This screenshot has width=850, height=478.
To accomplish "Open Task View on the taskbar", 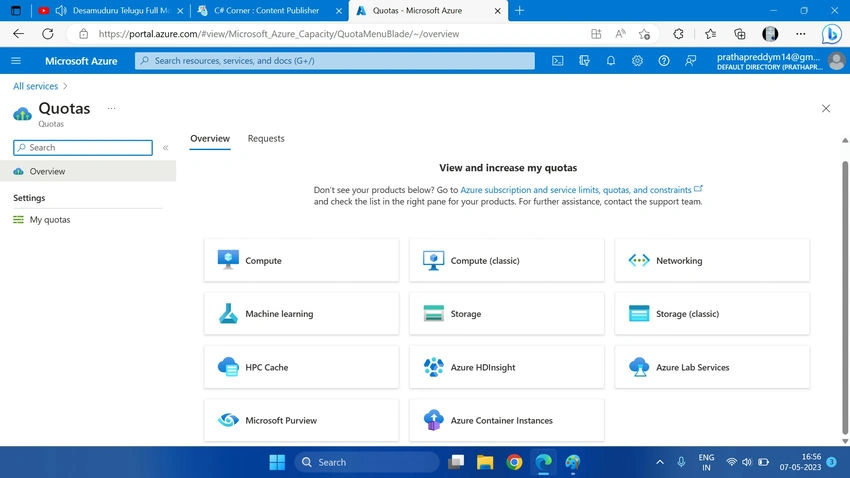I will [456, 462].
